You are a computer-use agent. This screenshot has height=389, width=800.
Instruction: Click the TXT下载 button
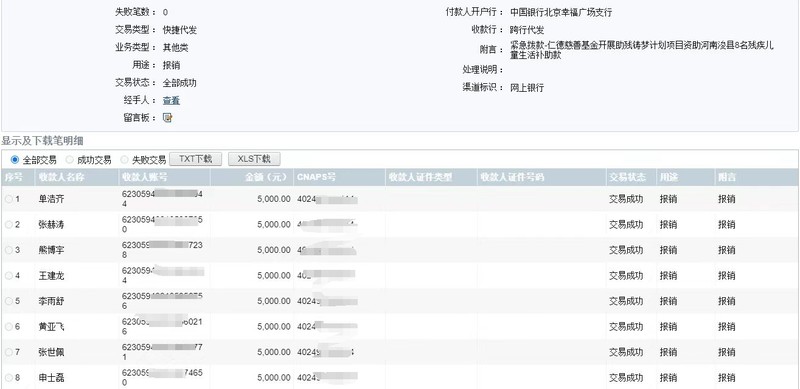195,159
